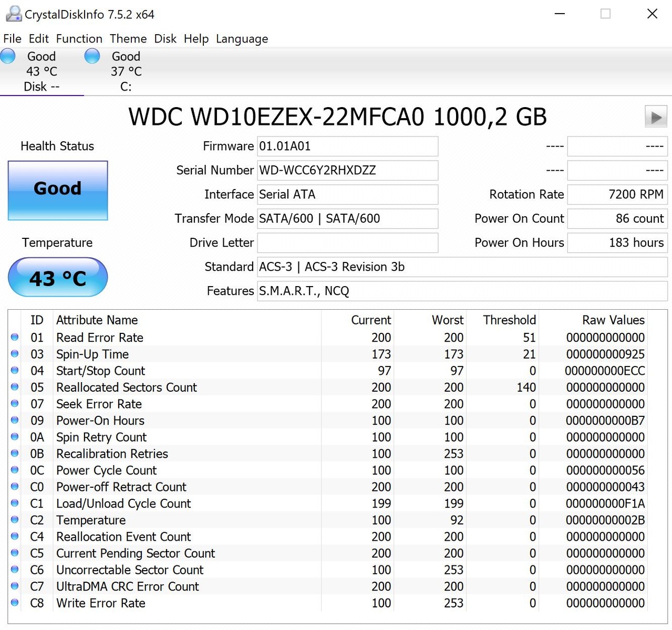
Task: Click the Interface field Serial ATA
Action: tap(347, 194)
